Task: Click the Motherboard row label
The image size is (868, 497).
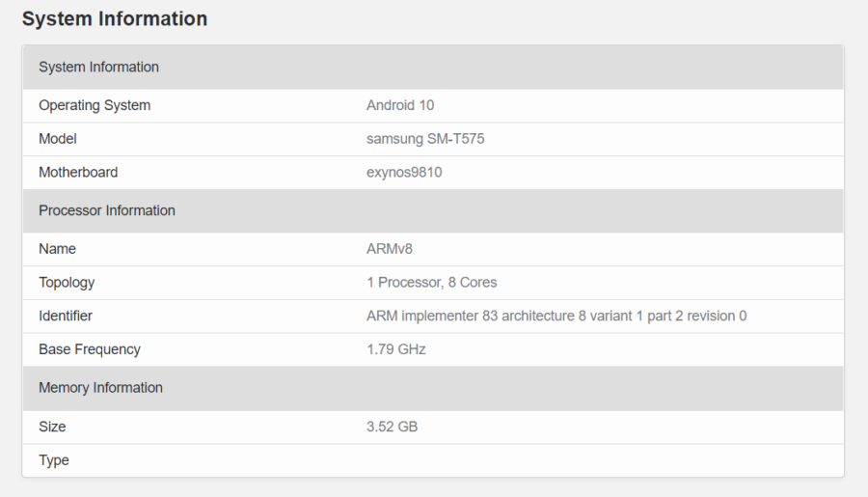Action: [x=78, y=173]
